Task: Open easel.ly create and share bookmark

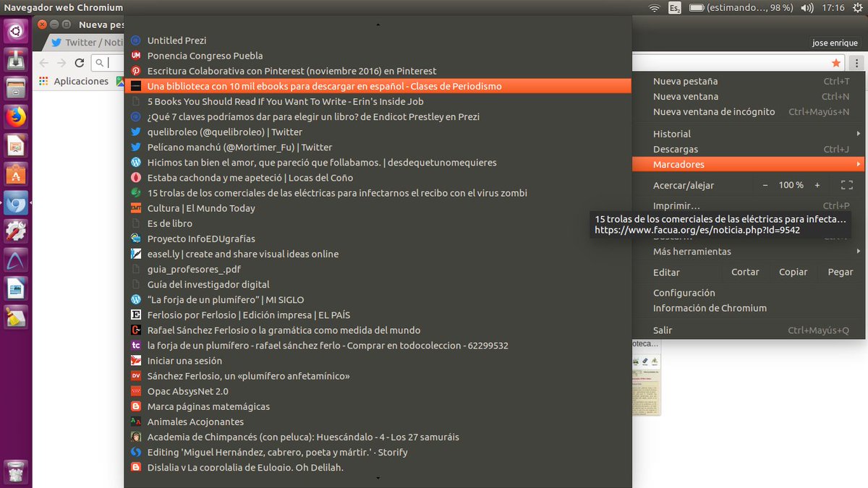Action: pos(378,254)
